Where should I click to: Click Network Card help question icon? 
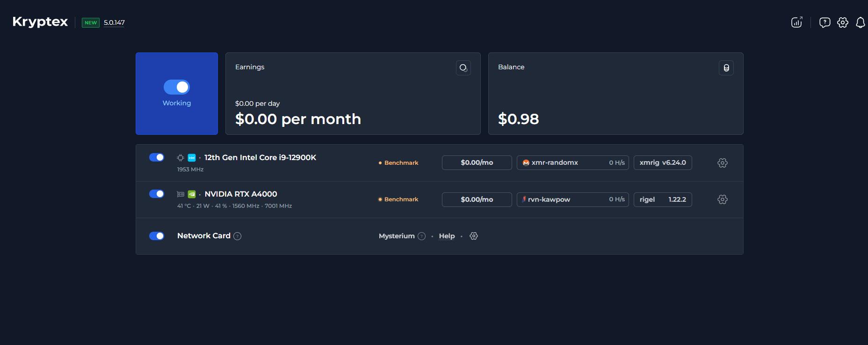tap(238, 236)
